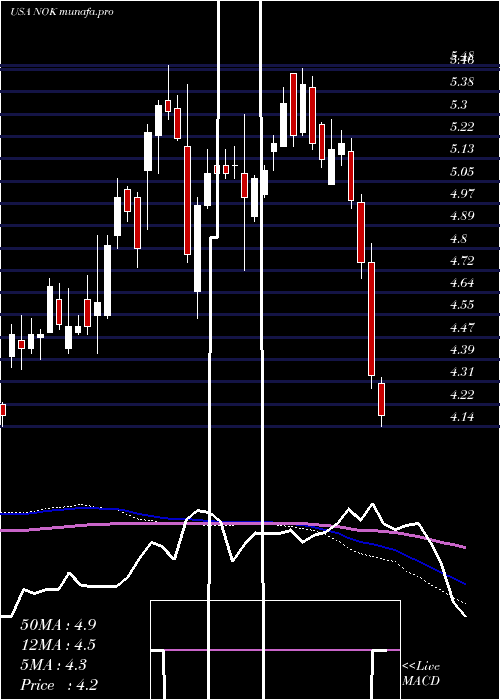Click the tall red candlestick dropping to 4.31
The height and width of the screenshot is (700, 500).
pos(371,319)
